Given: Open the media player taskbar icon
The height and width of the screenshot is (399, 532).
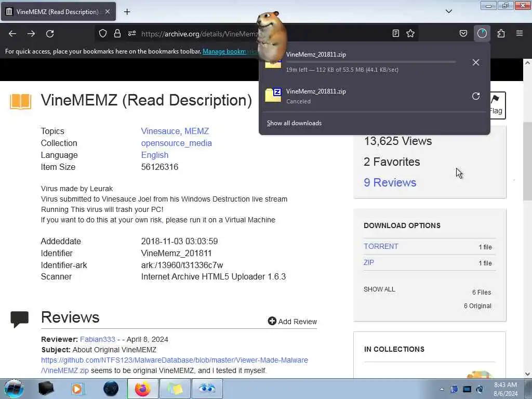Looking at the screenshot, I should 78,389.
